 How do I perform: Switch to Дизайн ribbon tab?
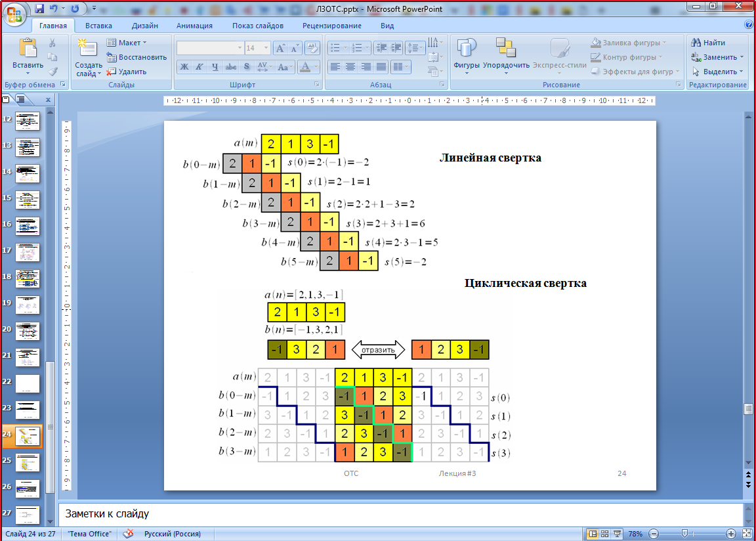[x=144, y=26]
